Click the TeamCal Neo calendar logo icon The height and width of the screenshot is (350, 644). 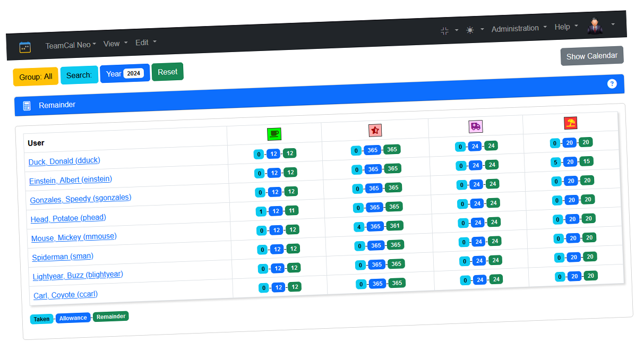(x=25, y=47)
